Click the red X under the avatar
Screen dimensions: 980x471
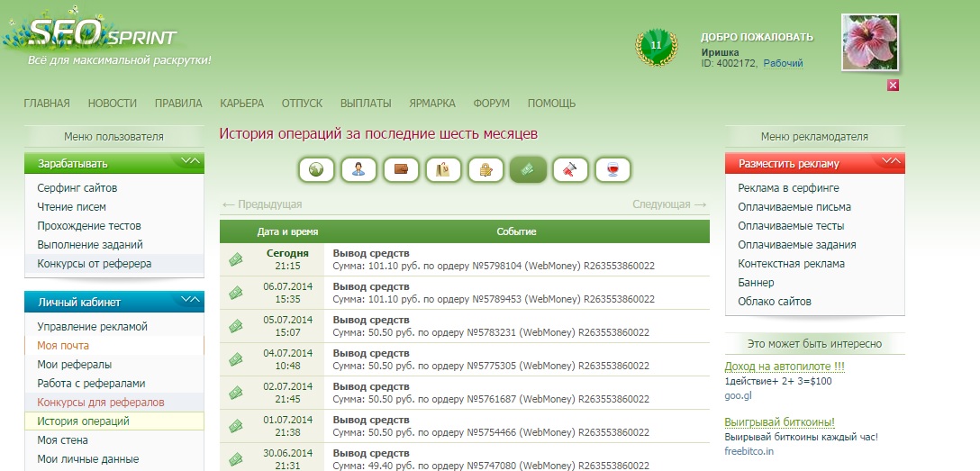(894, 86)
